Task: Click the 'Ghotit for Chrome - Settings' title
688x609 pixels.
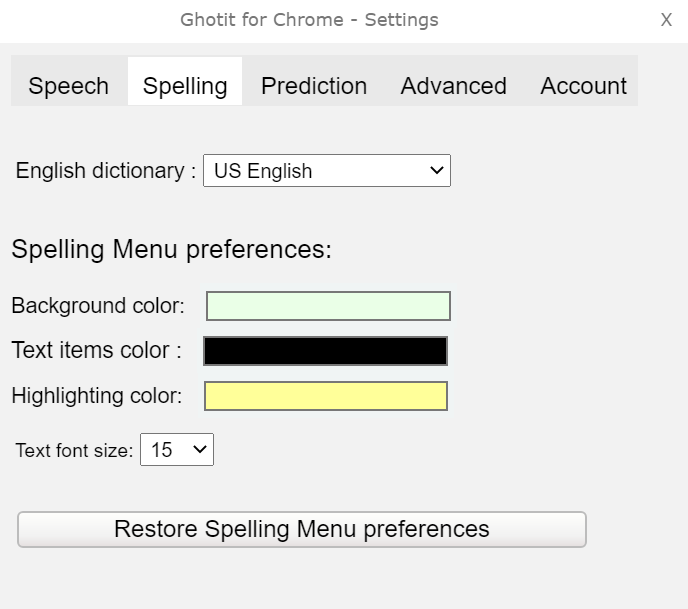Action: pos(309,20)
